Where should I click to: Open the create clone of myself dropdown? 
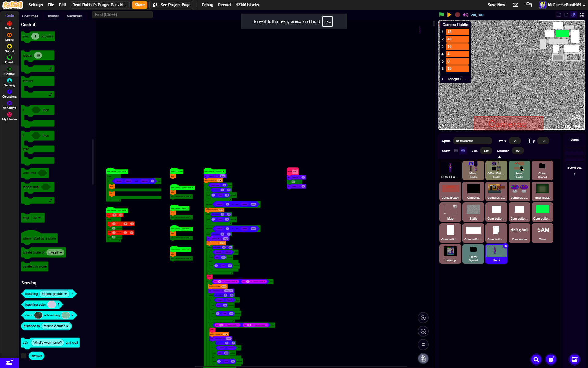coord(55,252)
